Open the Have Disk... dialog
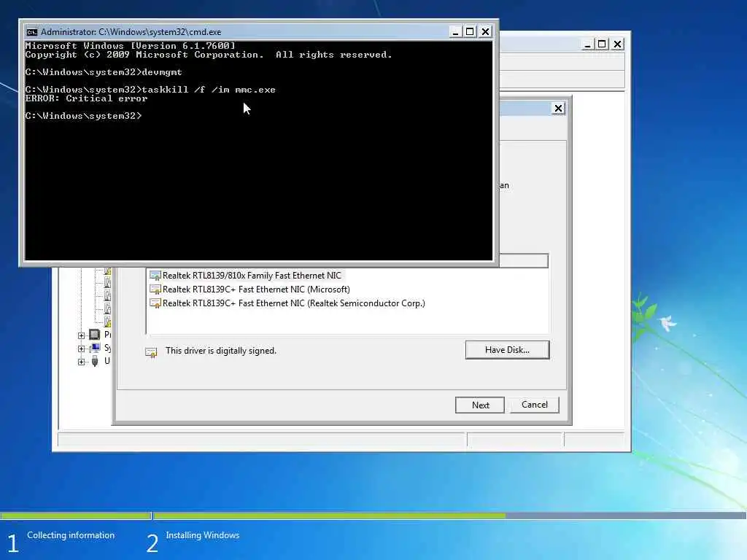 click(508, 349)
